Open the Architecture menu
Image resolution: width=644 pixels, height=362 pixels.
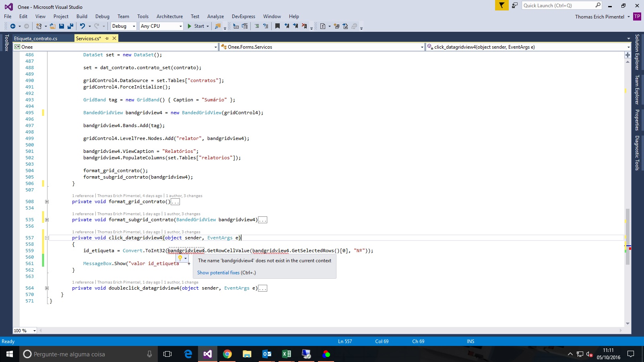pyautogui.click(x=169, y=16)
